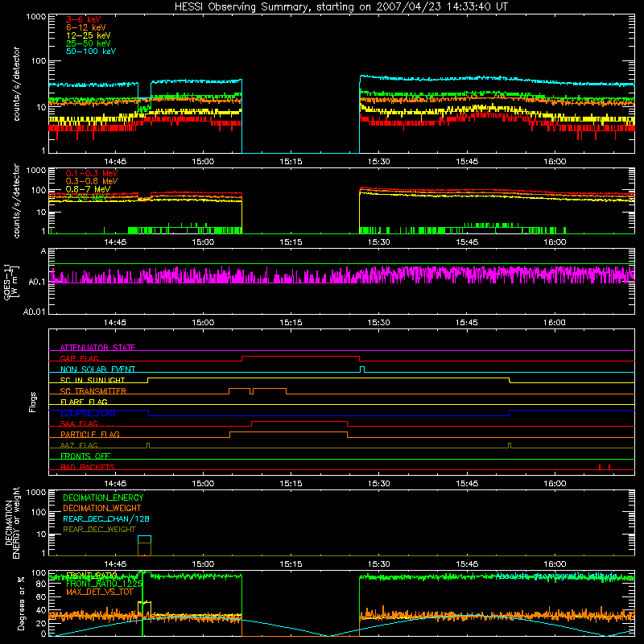Click the ECLIPSE_FLAG label
This screenshot has width=644, height=644.
(88, 413)
